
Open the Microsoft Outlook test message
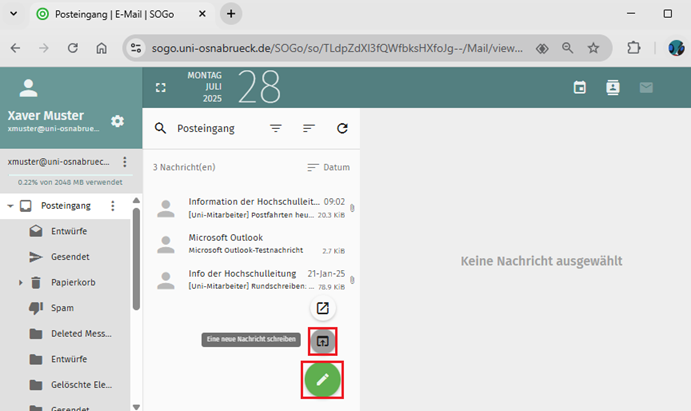(251, 244)
